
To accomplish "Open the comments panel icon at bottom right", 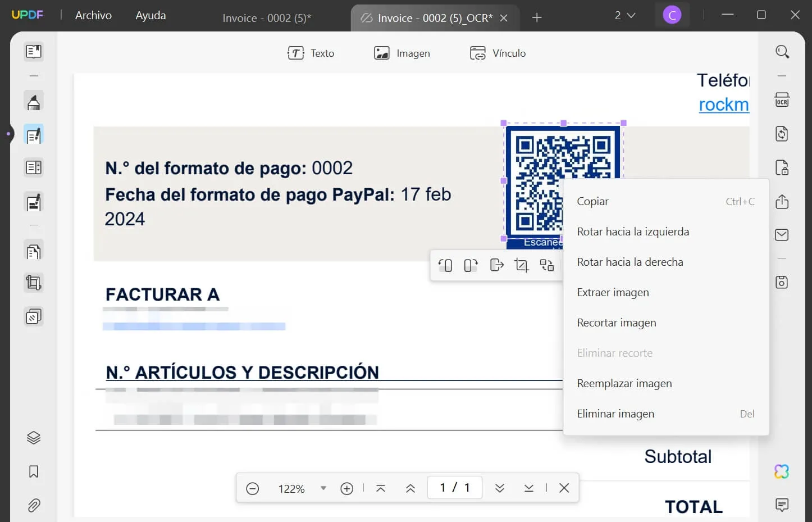I will (x=782, y=505).
